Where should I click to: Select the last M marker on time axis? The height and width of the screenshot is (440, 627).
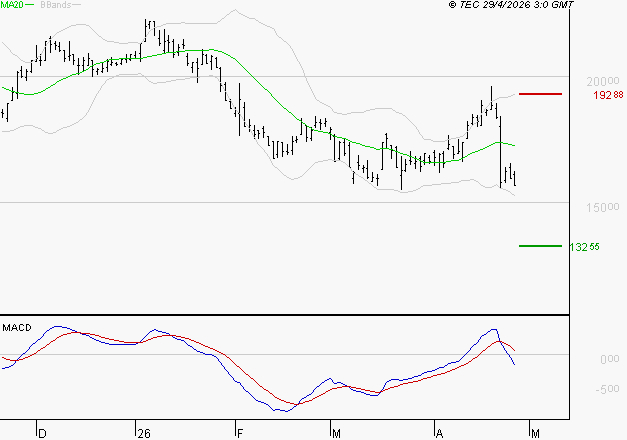pyautogui.click(x=535, y=433)
